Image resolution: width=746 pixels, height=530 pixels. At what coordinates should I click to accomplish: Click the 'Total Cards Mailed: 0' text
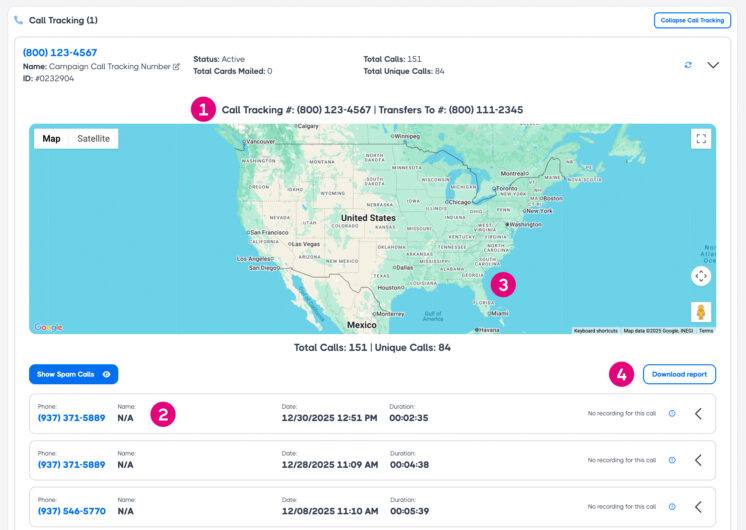click(233, 71)
